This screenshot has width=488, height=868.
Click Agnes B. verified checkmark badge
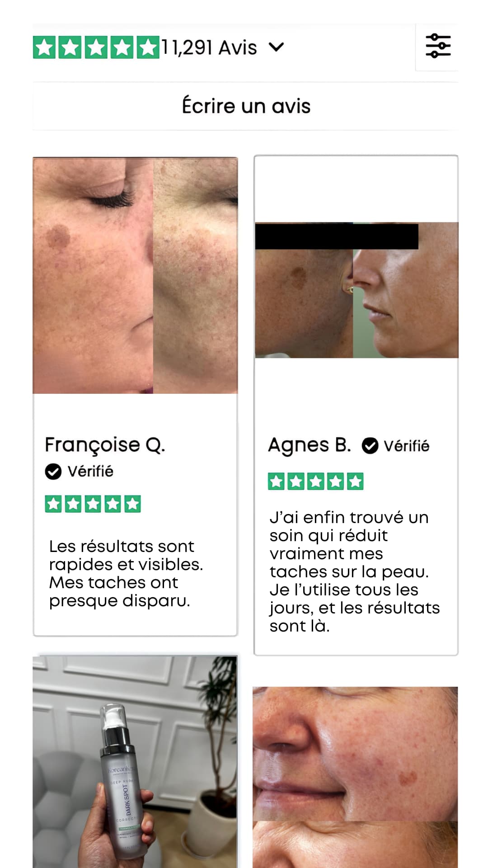pos(370,446)
